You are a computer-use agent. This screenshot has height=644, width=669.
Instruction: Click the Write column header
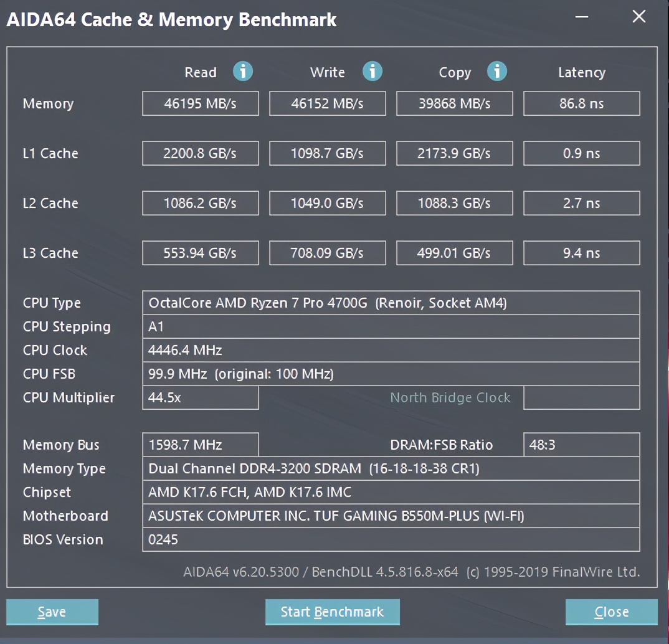(328, 72)
